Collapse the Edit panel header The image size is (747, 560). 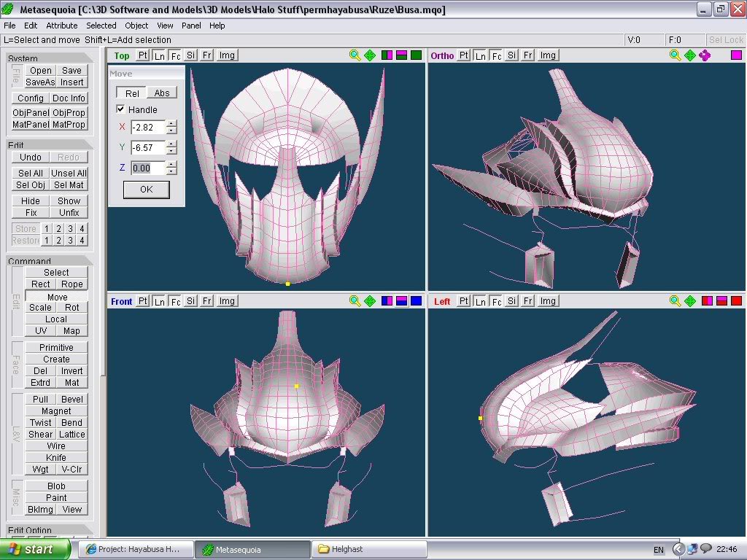[50, 145]
